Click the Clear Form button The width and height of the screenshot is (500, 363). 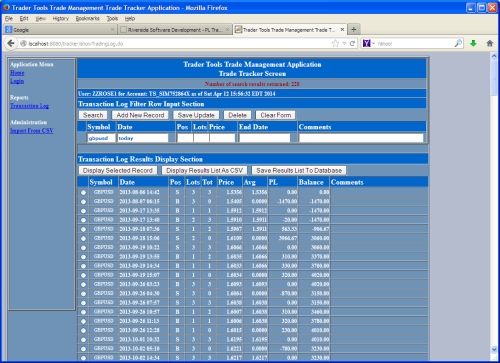[276, 115]
